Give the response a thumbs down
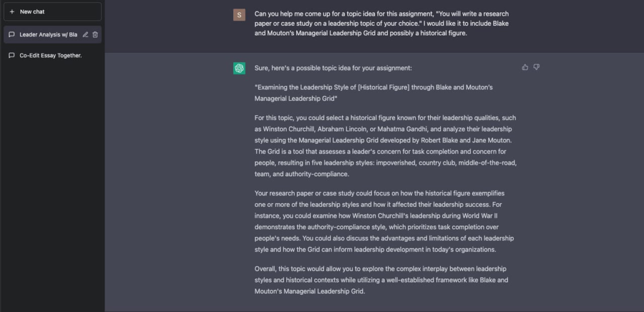Image resolution: width=644 pixels, height=312 pixels. (536, 67)
